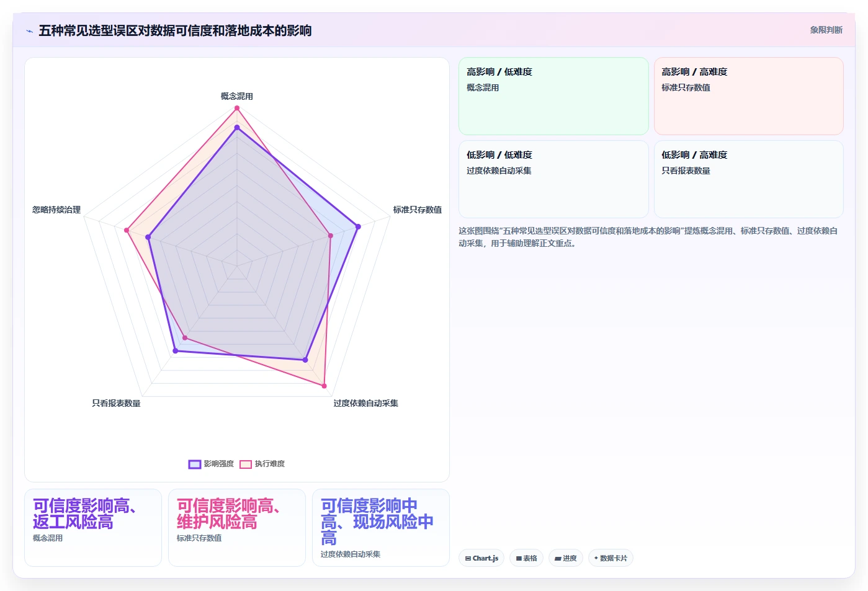The width and height of the screenshot is (868, 591).
Task: Click the 执行难度 legend label
Action: pyautogui.click(x=270, y=464)
